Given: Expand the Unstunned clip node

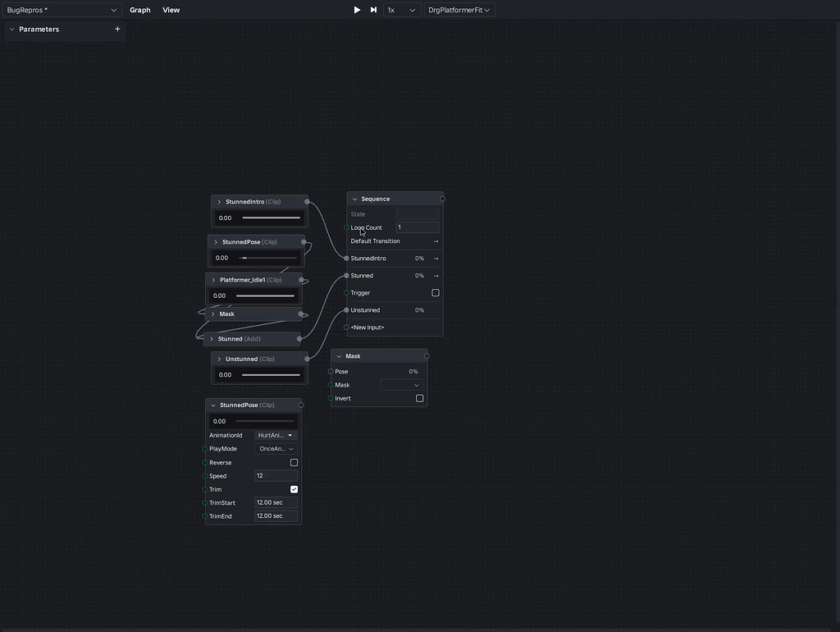Looking at the screenshot, I should [x=219, y=359].
